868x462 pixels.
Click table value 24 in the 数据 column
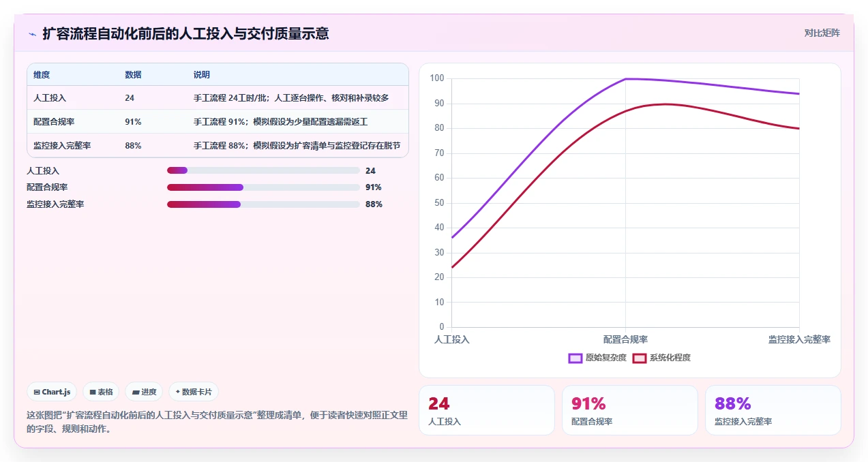pos(130,98)
